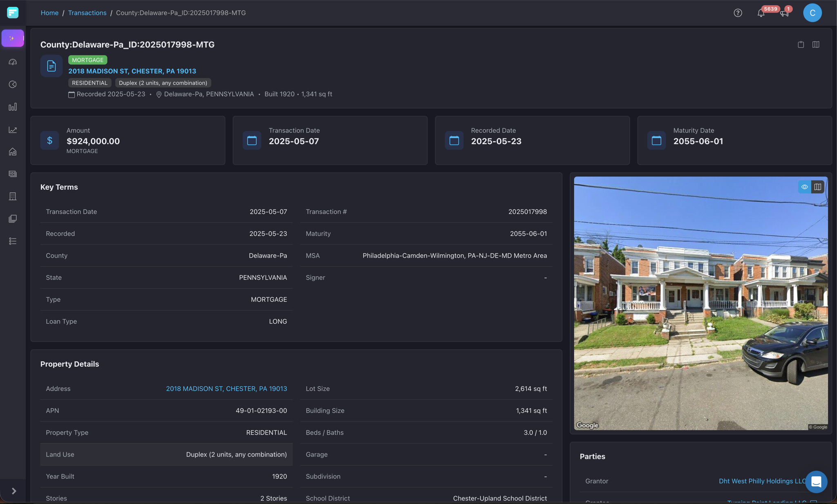Click the line chart trends sidebar icon
Screen dimensions: 837x504
click(13, 130)
